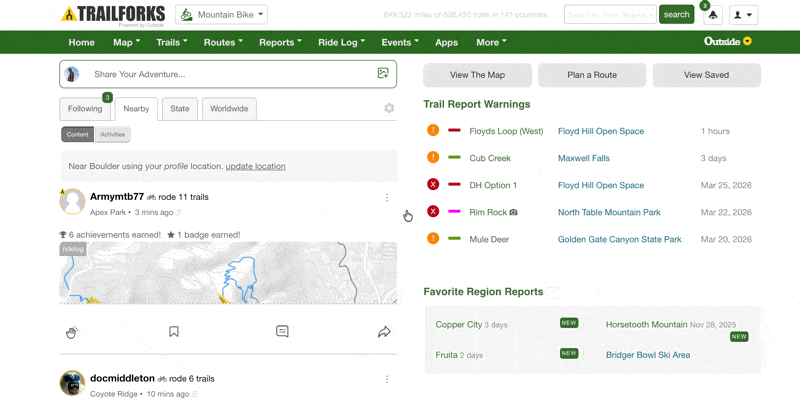800x404 pixels.
Task: Open the North Table Mountain Park link
Action: 609,212
